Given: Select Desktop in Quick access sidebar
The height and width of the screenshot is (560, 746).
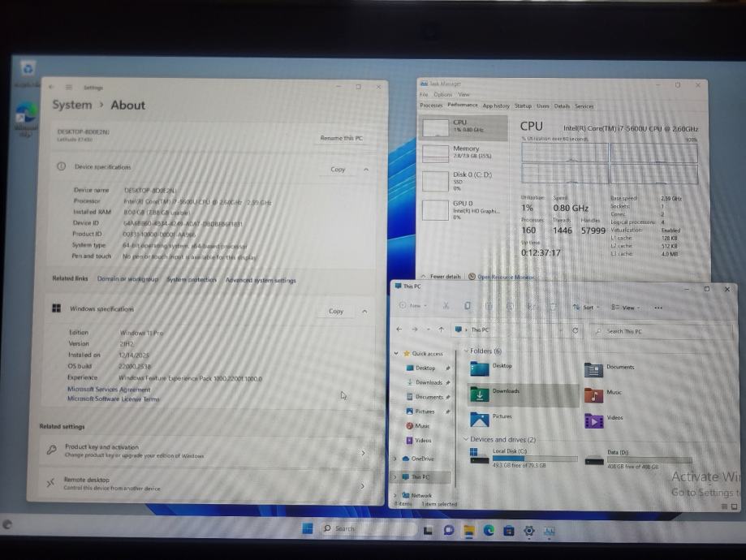Looking at the screenshot, I should point(425,368).
